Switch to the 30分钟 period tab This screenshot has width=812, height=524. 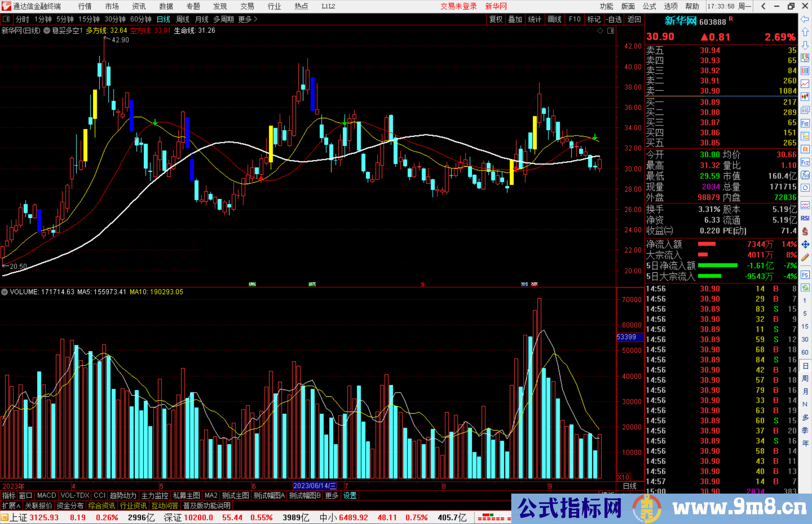pos(115,19)
